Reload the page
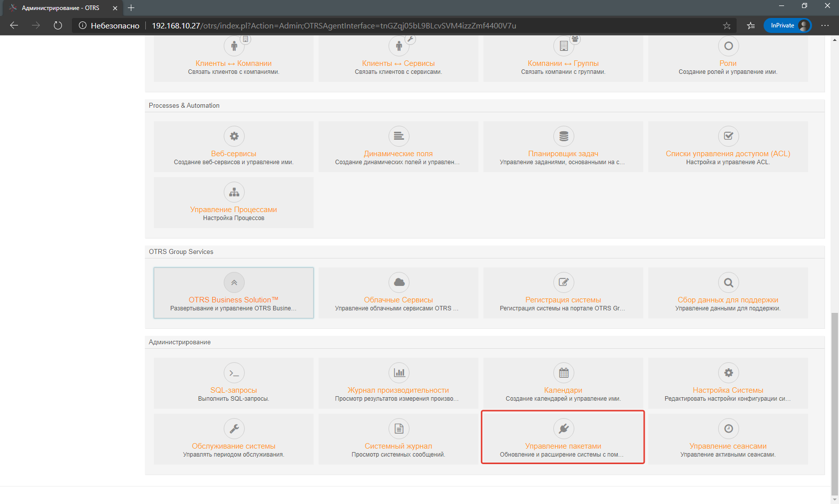 pyautogui.click(x=58, y=25)
